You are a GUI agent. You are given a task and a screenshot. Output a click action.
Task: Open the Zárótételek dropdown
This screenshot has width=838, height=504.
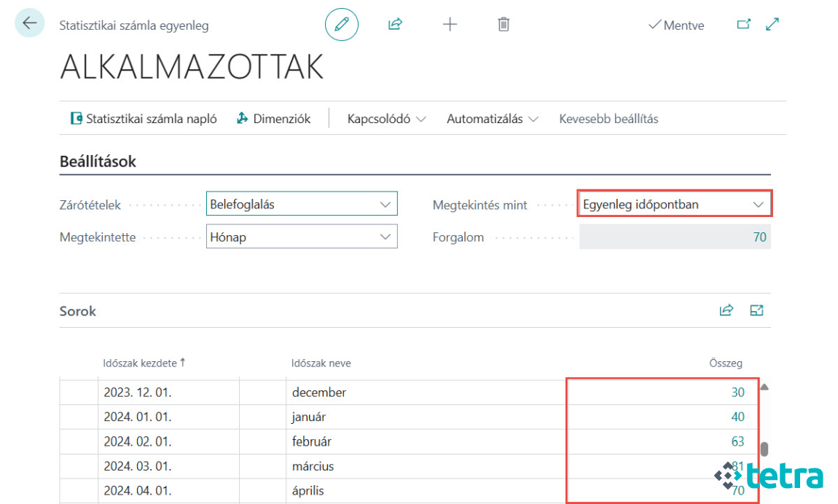coord(386,203)
